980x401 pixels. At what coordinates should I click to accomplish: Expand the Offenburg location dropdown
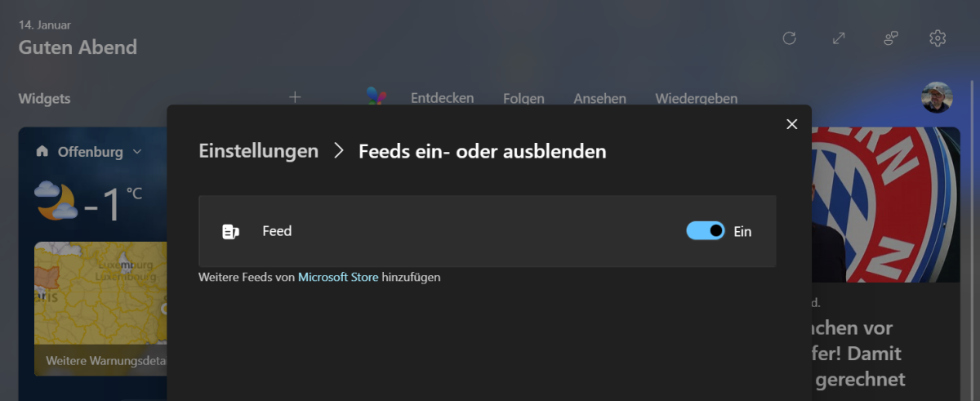point(137,151)
